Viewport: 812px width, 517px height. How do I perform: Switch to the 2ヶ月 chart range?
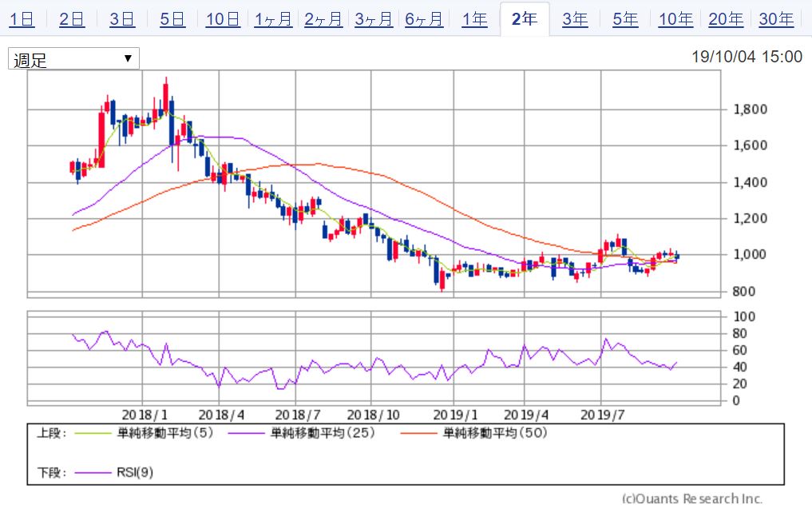pos(323,19)
